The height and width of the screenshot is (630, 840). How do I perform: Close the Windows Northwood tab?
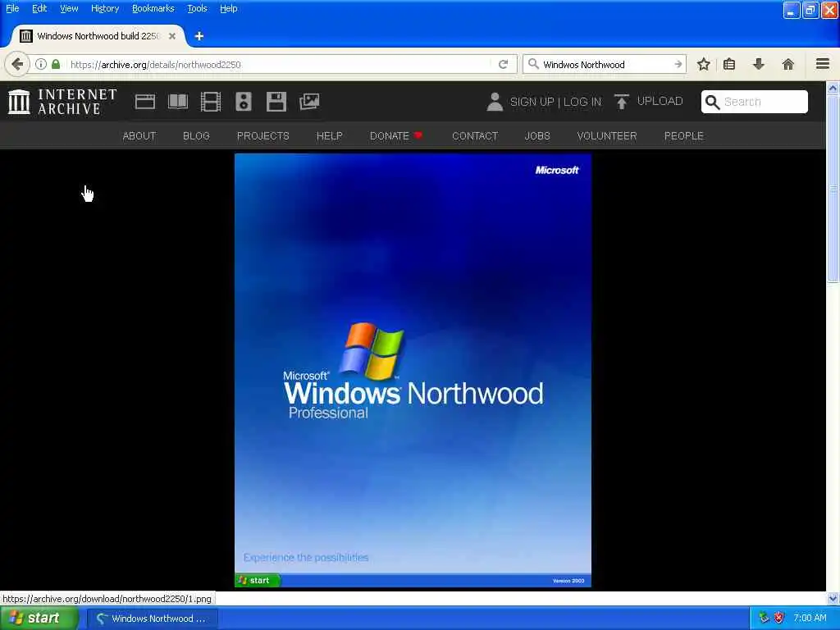[x=172, y=36]
